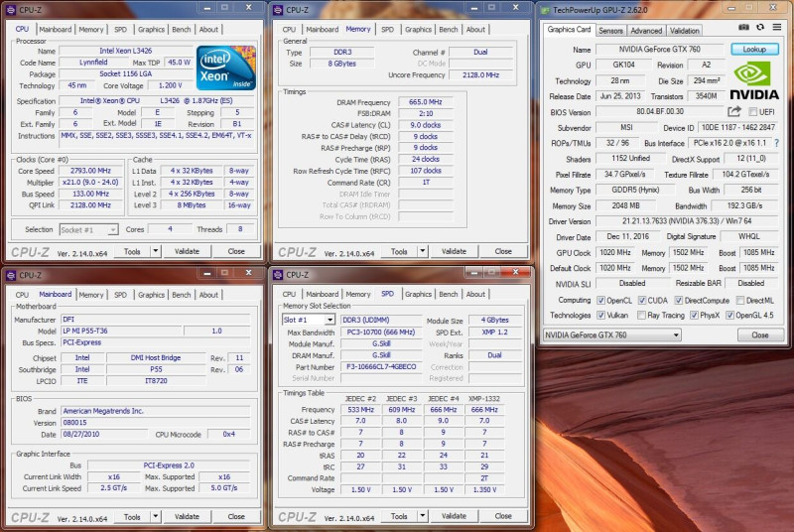Viewport: 794px width, 532px height.
Task: Toggle the OpenCL checkbox
Action: (601, 300)
